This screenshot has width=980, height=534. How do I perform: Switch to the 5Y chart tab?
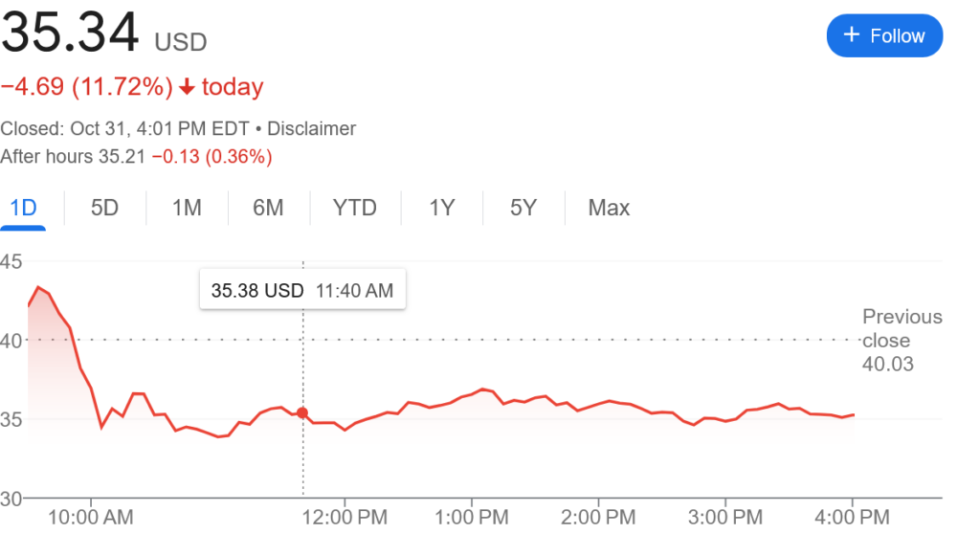(523, 208)
